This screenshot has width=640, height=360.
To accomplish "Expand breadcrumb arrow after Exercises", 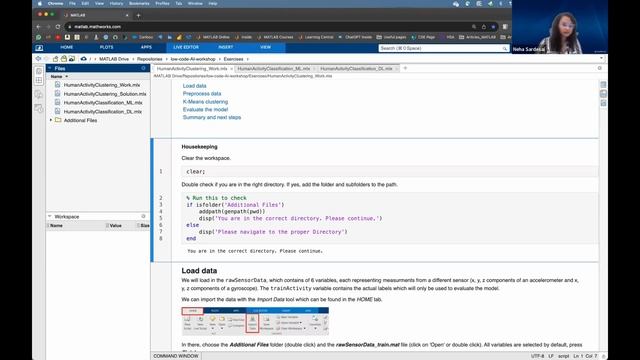I will pyautogui.click(x=247, y=59).
